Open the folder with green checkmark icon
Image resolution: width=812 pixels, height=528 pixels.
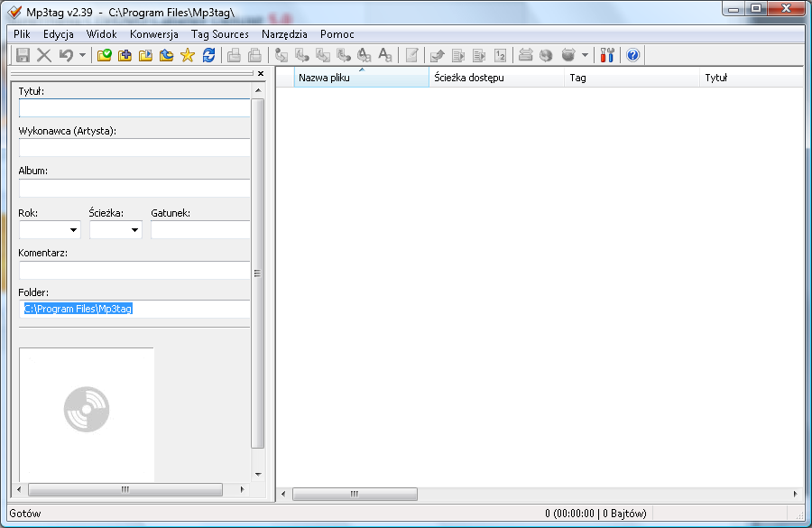(105, 55)
